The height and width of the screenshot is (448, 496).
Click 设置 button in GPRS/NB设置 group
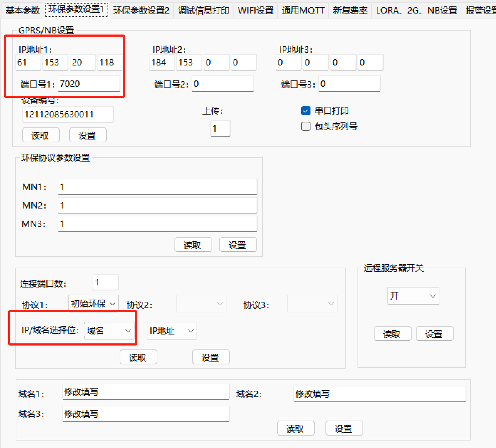(x=88, y=135)
